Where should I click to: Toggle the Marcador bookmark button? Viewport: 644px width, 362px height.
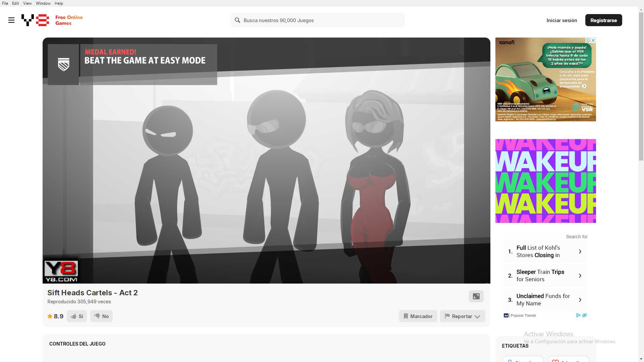(x=418, y=316)
